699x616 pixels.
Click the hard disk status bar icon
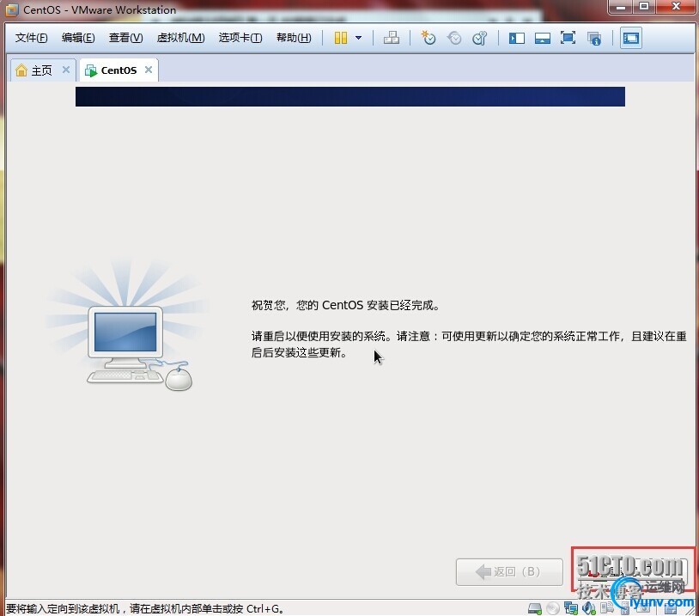[534, 608]
